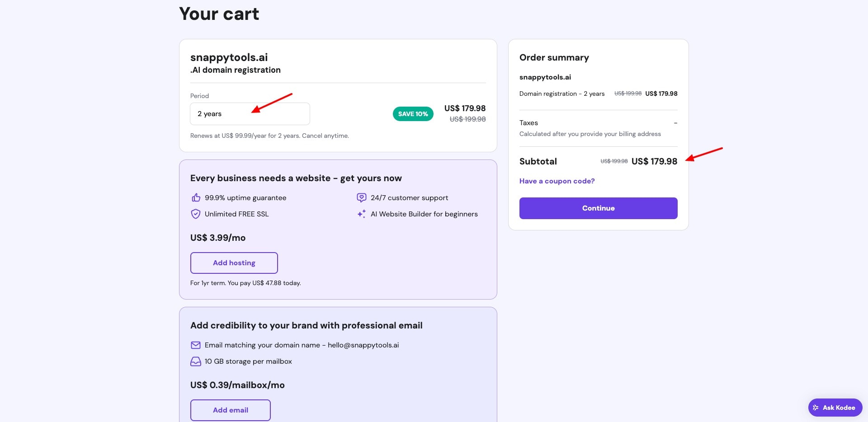Click the snappytools.ai domain title in cart
This screenshot has height=422, width=868.
pyautogui.click(x=229, y=57)
